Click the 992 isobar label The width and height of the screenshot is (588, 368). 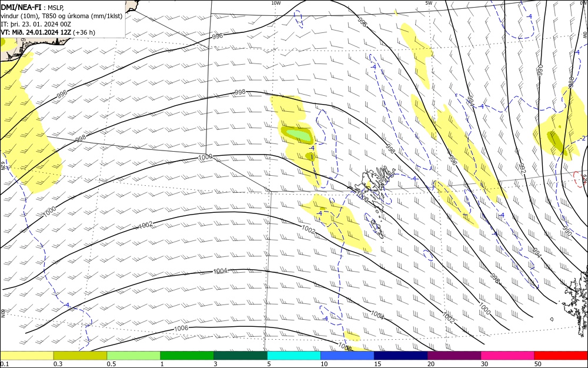[522, 168]
